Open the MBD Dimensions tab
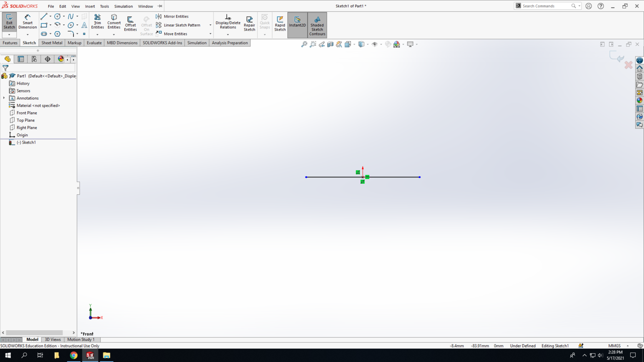Image resolution: width=644 pixels, height=362 pixels. click(x=122, y=43)
